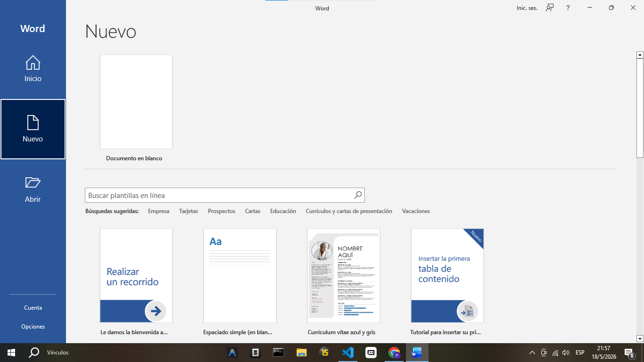
Task: Click the taskbar search magnifier icon
Action: click(34, 353)
